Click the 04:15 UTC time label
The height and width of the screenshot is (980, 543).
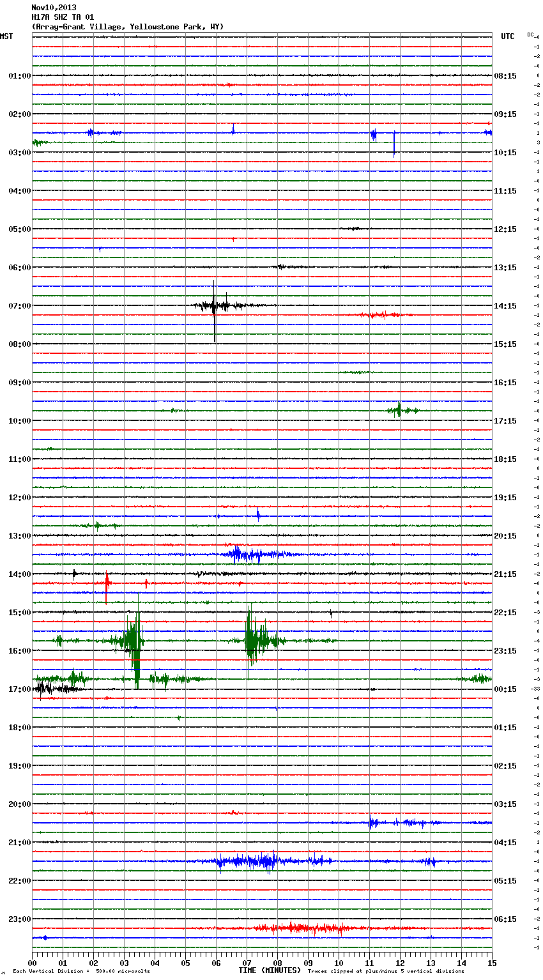coord(505,843)
